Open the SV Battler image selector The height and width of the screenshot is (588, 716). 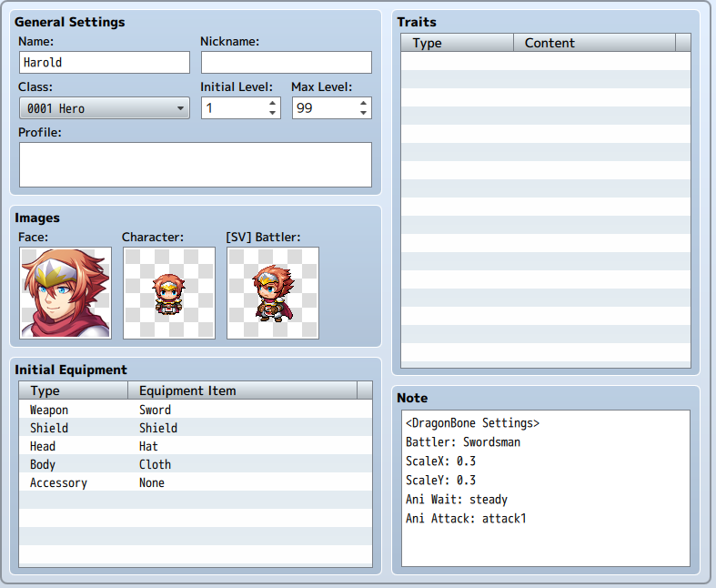coord(273,293)
